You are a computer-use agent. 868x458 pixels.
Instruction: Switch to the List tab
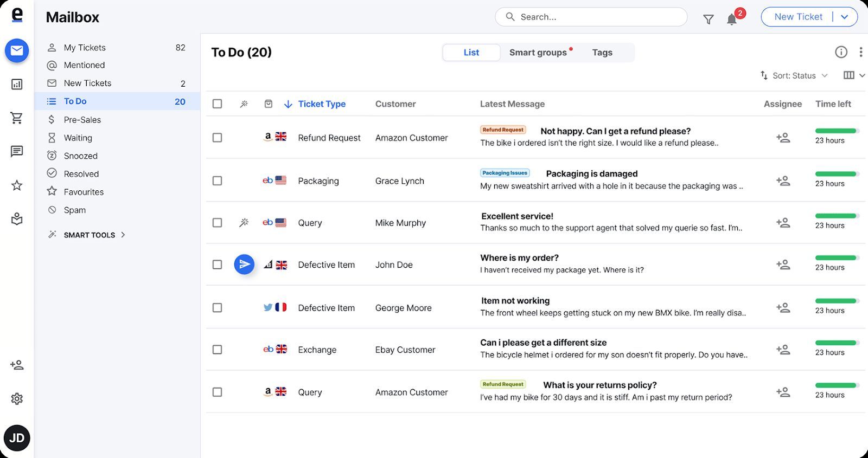471,52
